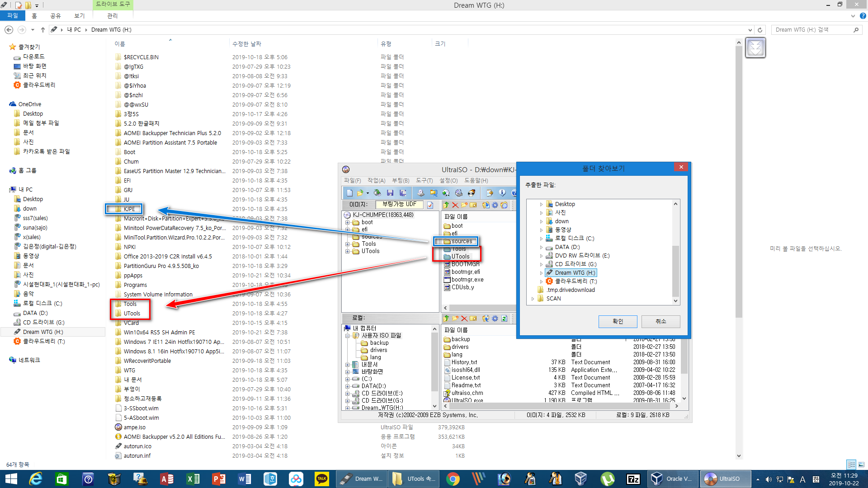868x488 pixels.
Task: Open 7z from the taskbar
Action: pyautogui.click(x=633, y=479)
